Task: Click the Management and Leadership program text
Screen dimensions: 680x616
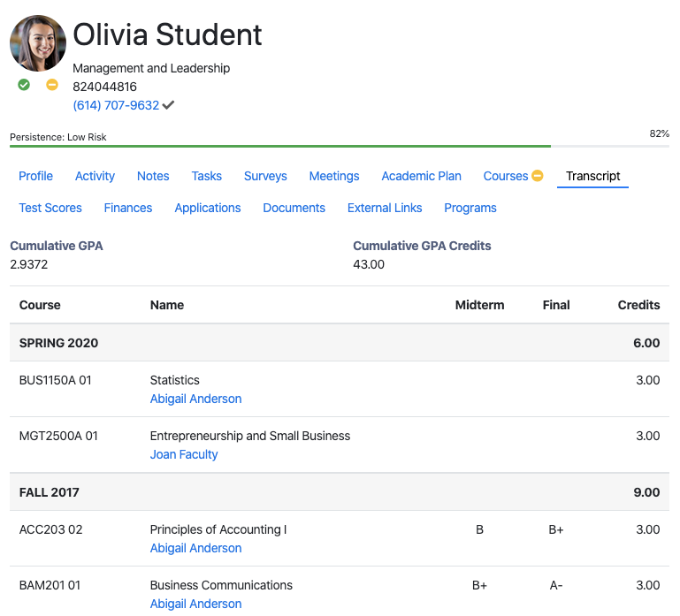Action: 151,68
